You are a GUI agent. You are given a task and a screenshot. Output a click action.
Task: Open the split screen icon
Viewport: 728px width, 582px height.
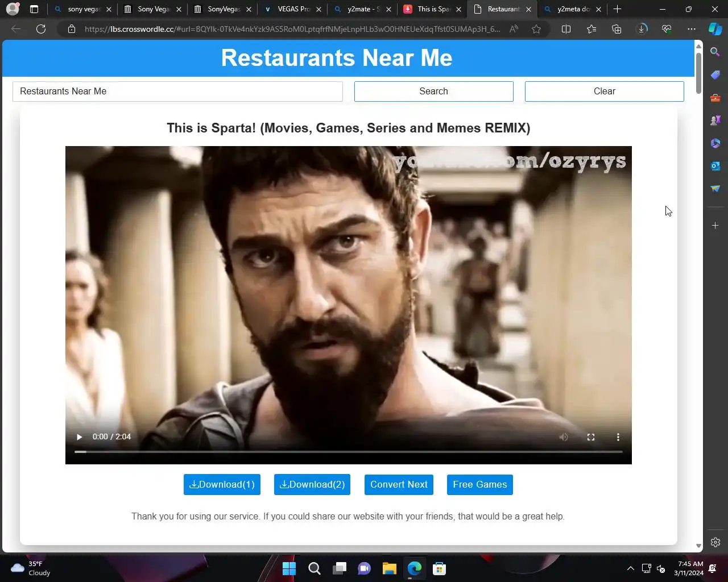(566, 29)
